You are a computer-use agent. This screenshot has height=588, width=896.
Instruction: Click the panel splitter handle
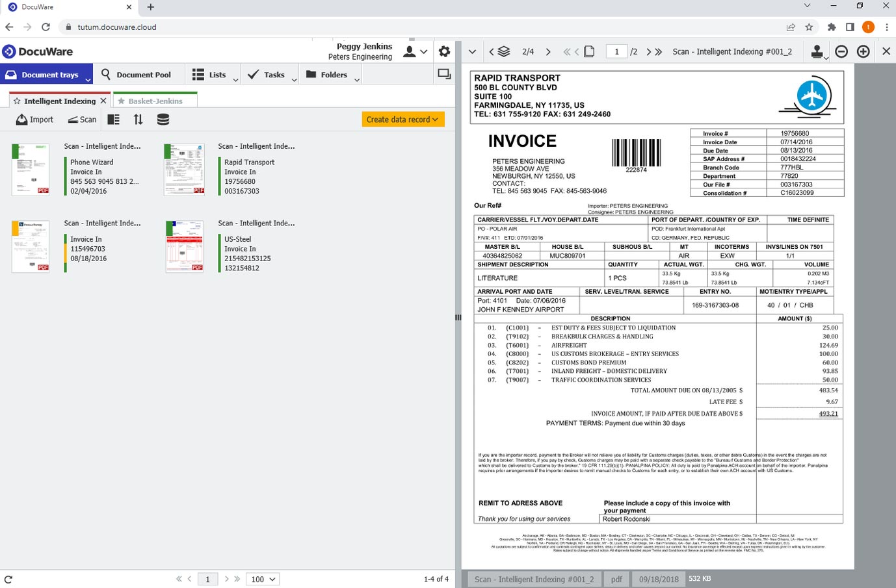(x=458, y=317)
